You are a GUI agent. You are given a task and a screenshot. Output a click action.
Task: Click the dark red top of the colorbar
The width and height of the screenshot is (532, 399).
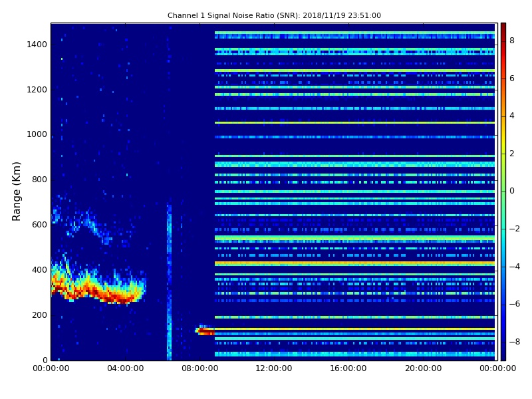click(x=503, y=28)
